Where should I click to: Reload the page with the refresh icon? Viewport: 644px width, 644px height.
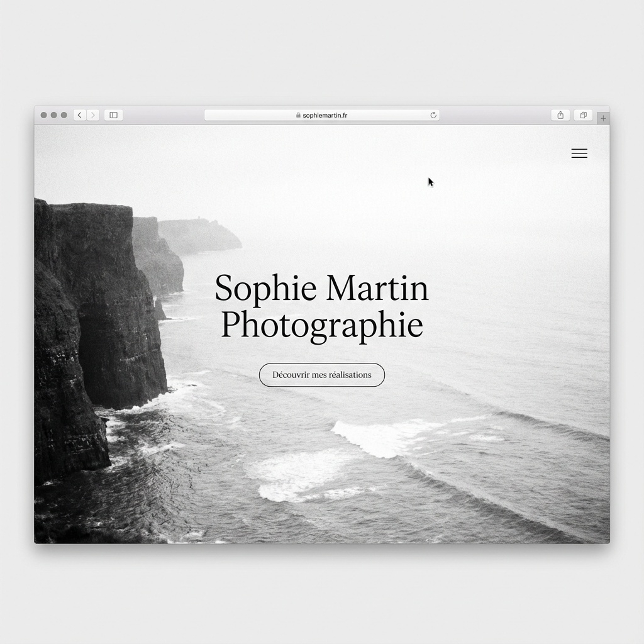click(x=433, y=116)
